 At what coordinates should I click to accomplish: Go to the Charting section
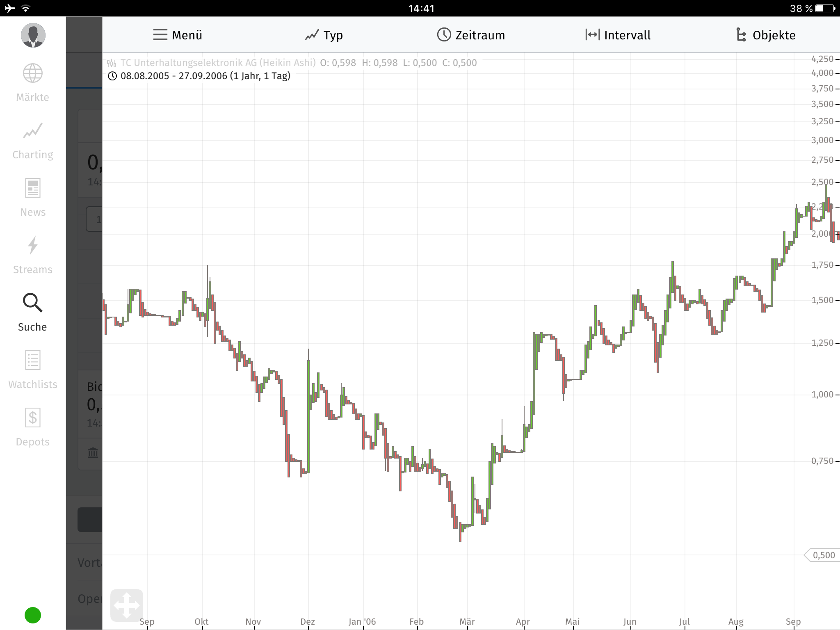tap(33, 131)
